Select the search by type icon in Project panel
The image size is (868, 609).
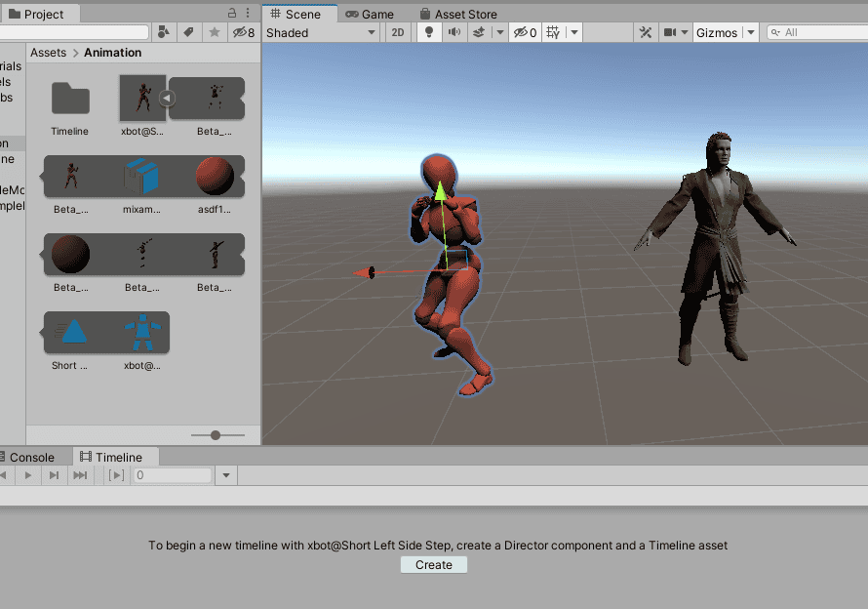pyautogui.click(x=164, y=32)
